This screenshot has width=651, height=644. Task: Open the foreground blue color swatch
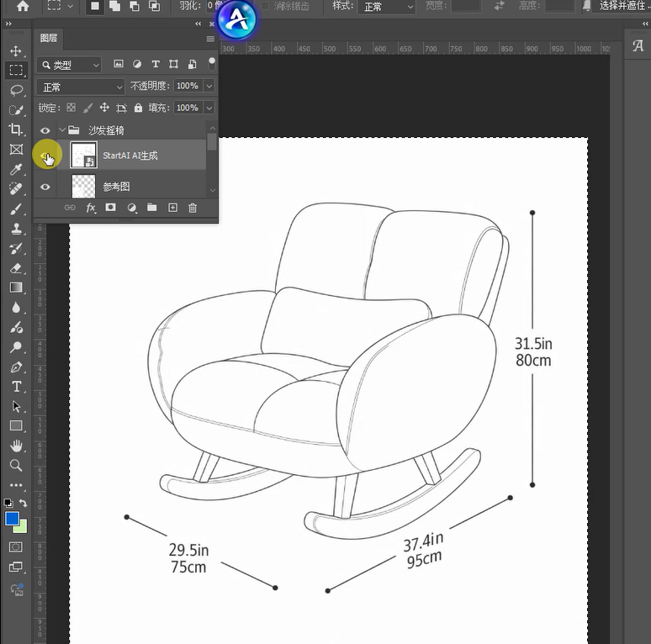pyautogui.click(x=12, y=519)
